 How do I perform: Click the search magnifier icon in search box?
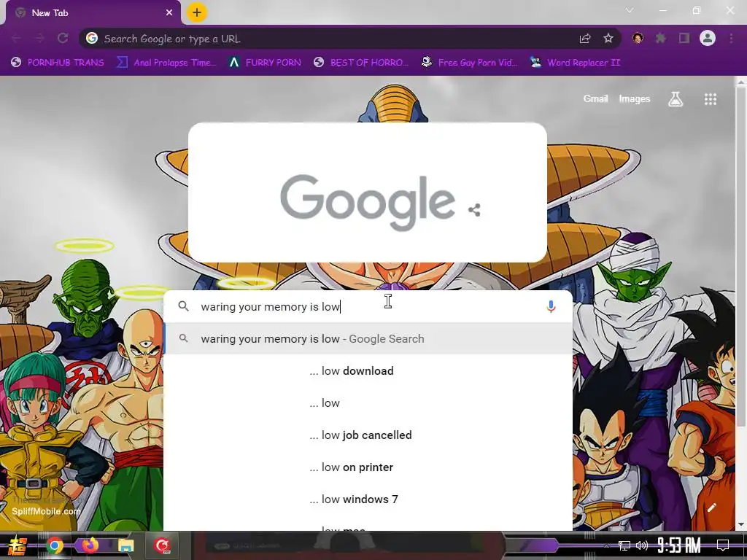[x=183, y=306]
